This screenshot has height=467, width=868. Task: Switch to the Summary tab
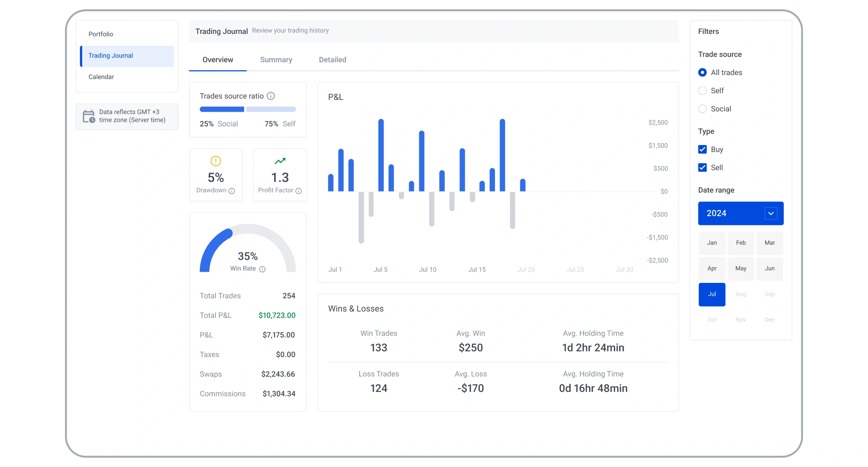(x=276, y=60)
